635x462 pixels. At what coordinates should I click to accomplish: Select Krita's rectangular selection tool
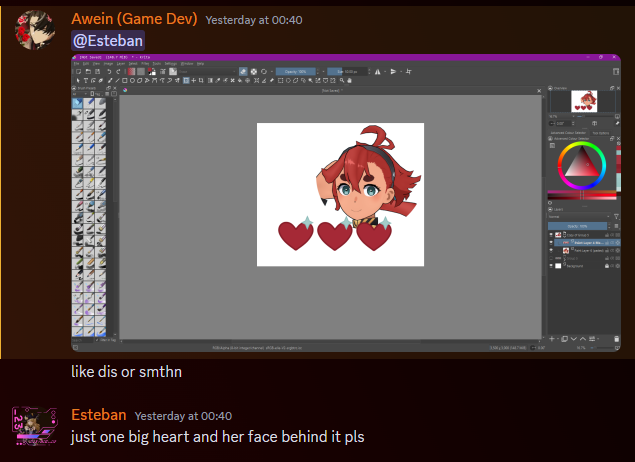click(x=280, y=81)
